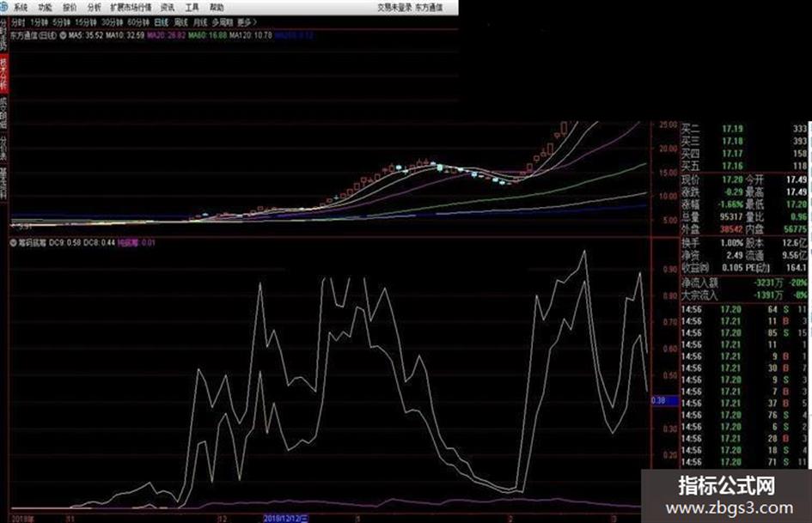Click the 外盘 value 38542
The image size is (812, 523).
coord(732,229)
